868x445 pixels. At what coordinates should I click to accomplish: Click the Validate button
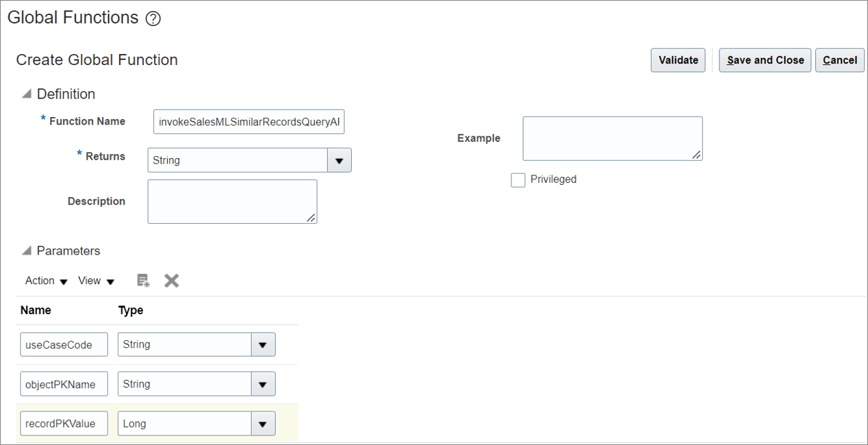click(677, 60)
